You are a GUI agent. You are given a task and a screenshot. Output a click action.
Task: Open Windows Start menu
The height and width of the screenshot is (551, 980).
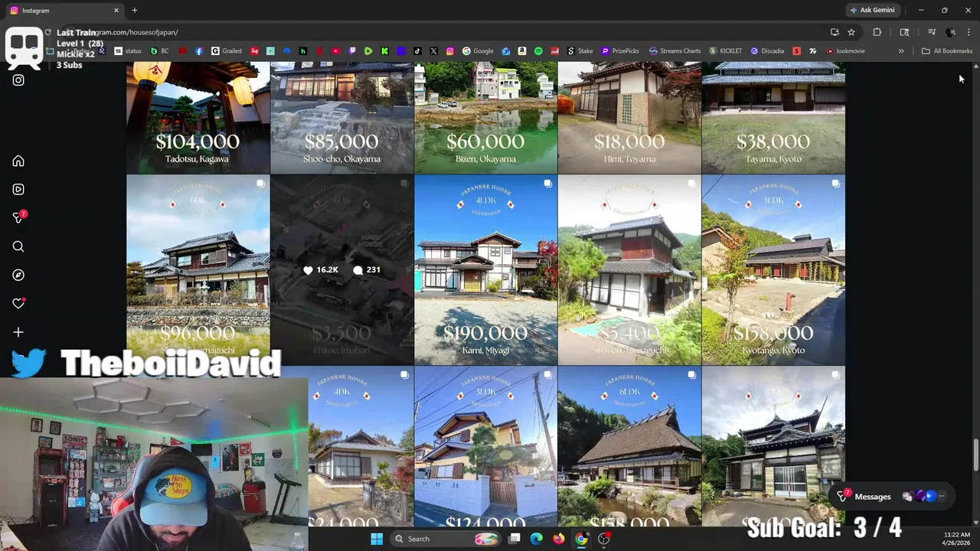[377, 539]
